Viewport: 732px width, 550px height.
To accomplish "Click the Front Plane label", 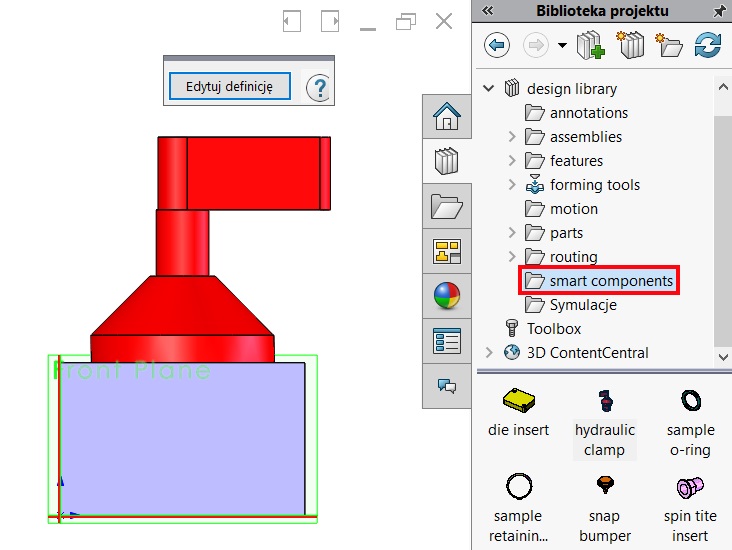I will pyautogui.click(x=132, y=370).
